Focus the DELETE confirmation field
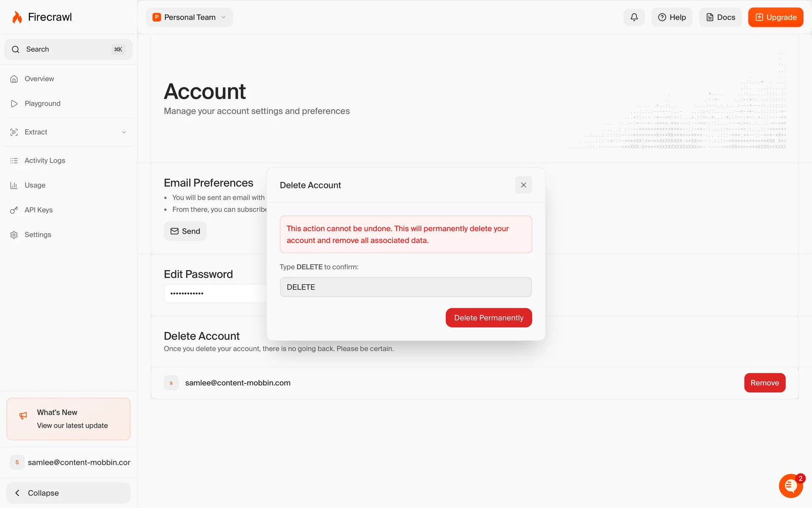The width and height of the screenshot is (812, 508). (406, 287)
